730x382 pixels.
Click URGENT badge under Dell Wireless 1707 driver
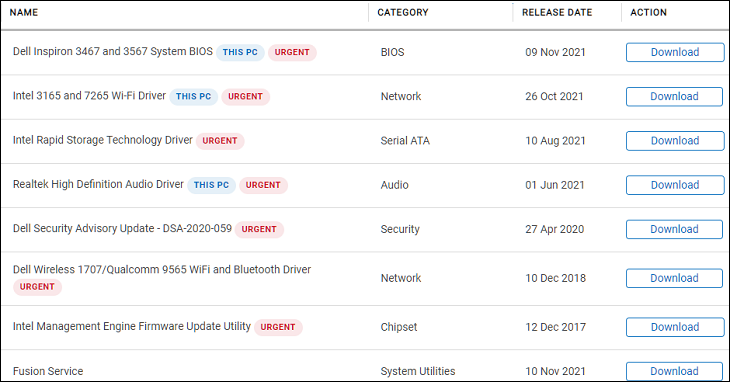click(37, 287)
